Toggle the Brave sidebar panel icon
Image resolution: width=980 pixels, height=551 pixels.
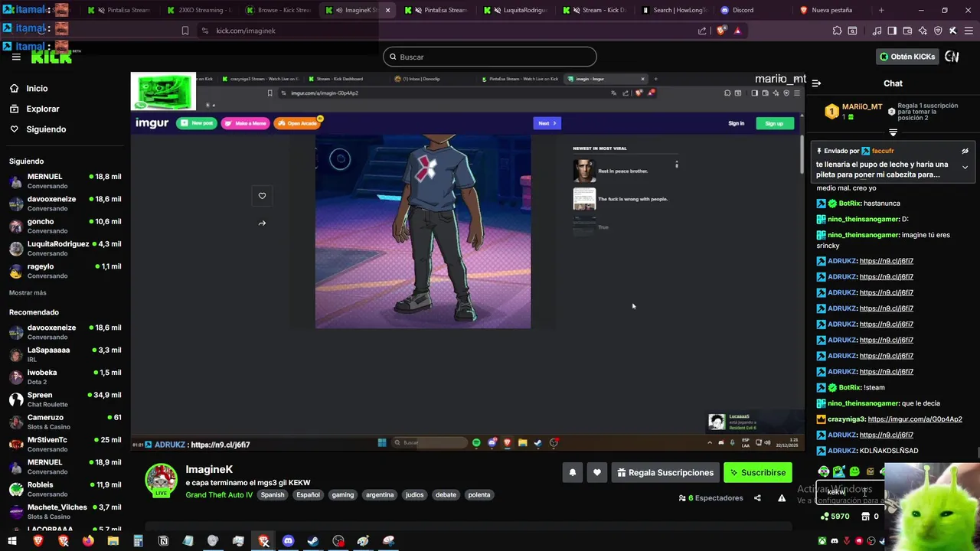[892, 31]
